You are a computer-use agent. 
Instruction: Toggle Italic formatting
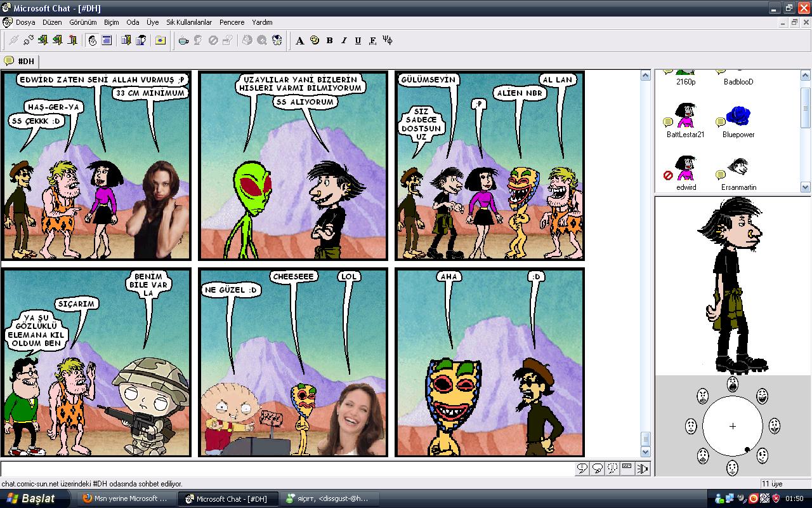344,40
